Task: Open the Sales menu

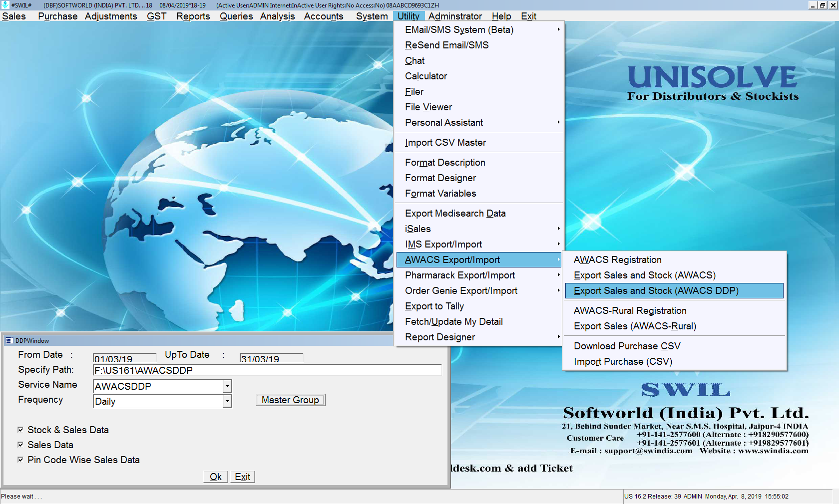Action: pyautogui.click(x=14, y=16)
